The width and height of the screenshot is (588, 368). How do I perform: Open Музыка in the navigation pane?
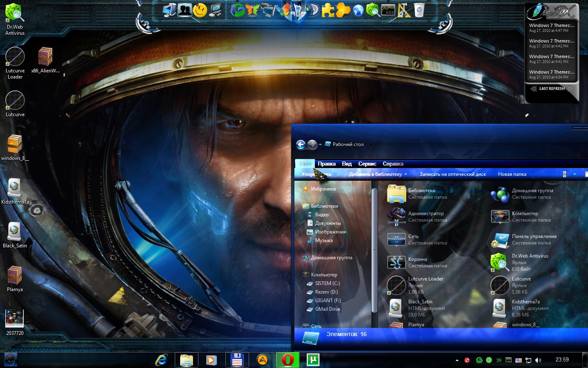[x=320, y=240]
